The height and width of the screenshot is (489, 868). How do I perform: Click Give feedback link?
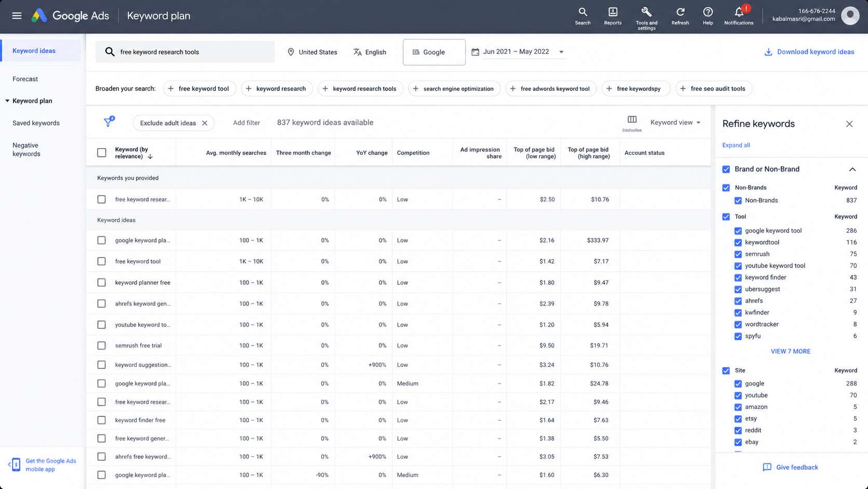click(x=797, y=467)
